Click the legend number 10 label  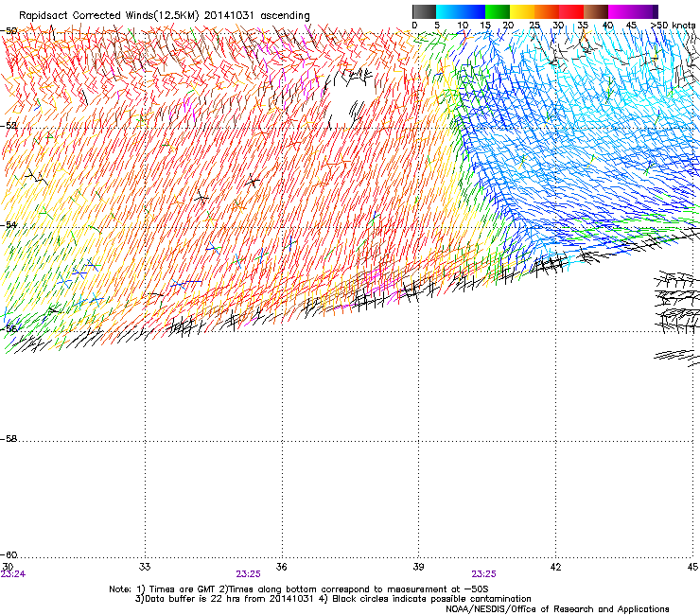pos(463,26)
